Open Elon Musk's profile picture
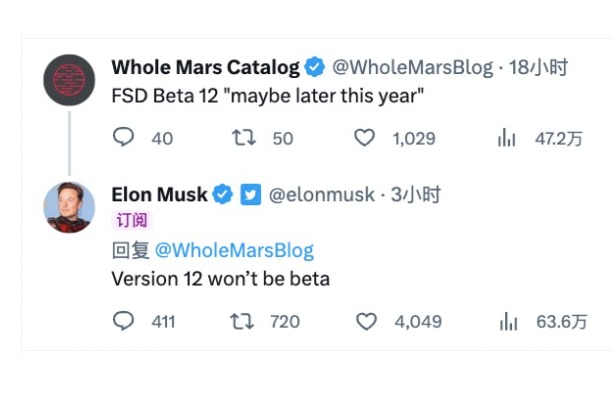This screenshot has width=613, height=409. (x=69, y=207)
